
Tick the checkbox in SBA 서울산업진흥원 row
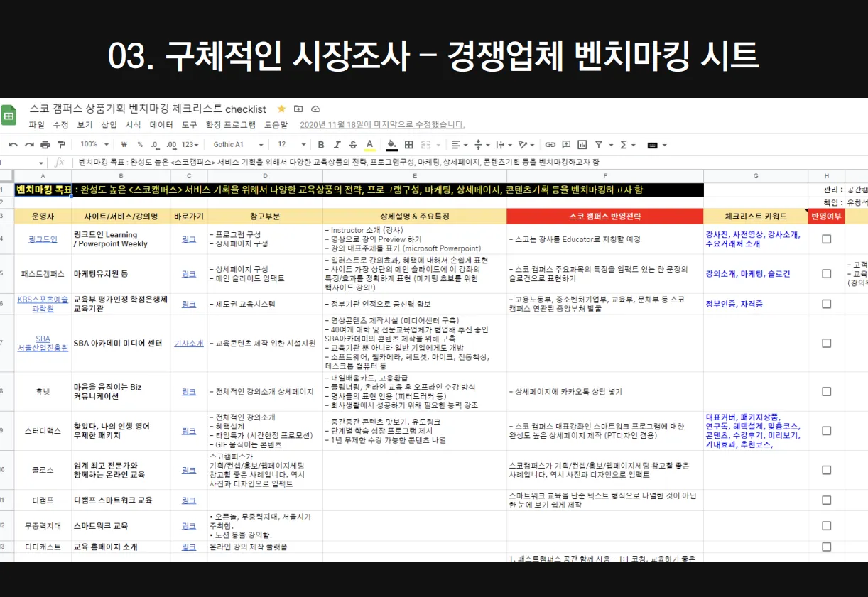[x=826, y=343]
